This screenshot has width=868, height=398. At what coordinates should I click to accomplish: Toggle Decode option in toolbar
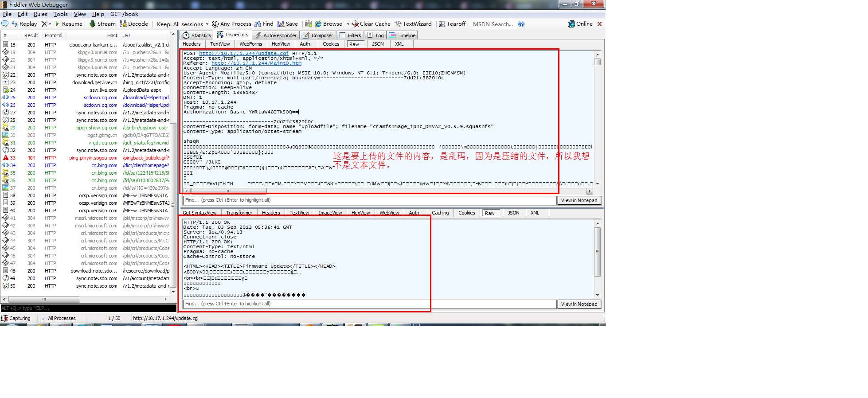[134, 24]
